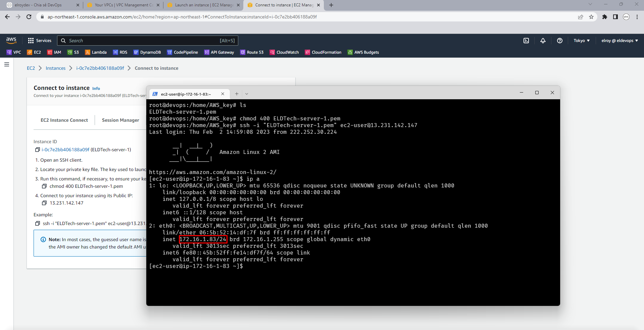Open the terminal new-tab profile dropdown
Screen dimensions: 644x330
point(247,94)
